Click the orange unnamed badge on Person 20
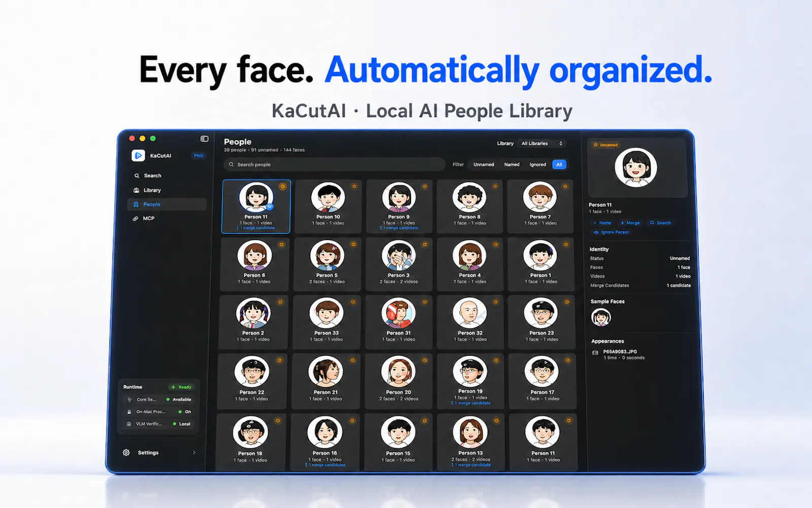The width and height of the screenshot is (812, 508). point(425,360)
